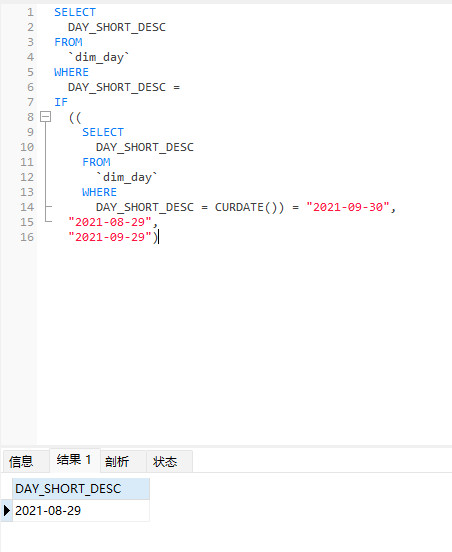Open the 剖析 tab
Screen dimensions: 452x552
pos(123,461)
